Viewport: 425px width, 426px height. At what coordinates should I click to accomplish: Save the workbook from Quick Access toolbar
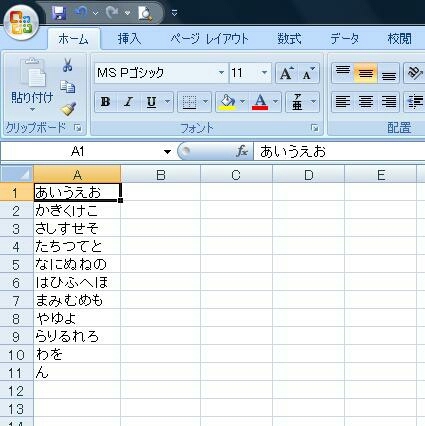coord(59,13)
